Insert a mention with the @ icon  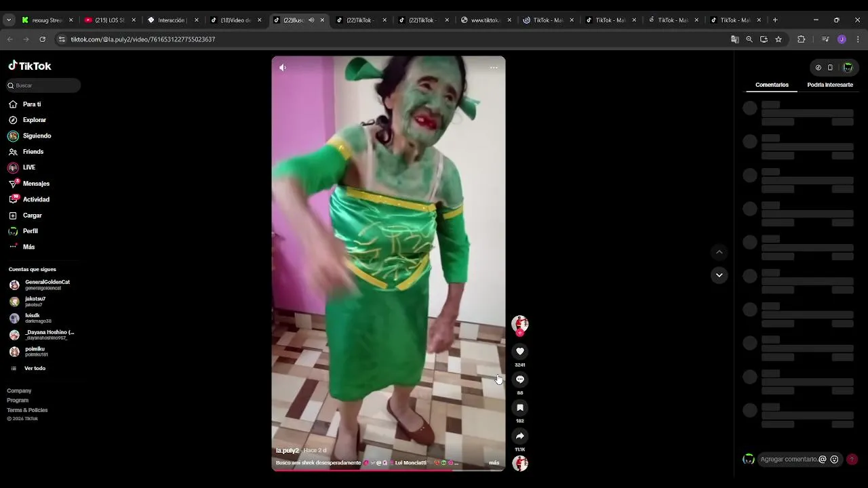823,460
